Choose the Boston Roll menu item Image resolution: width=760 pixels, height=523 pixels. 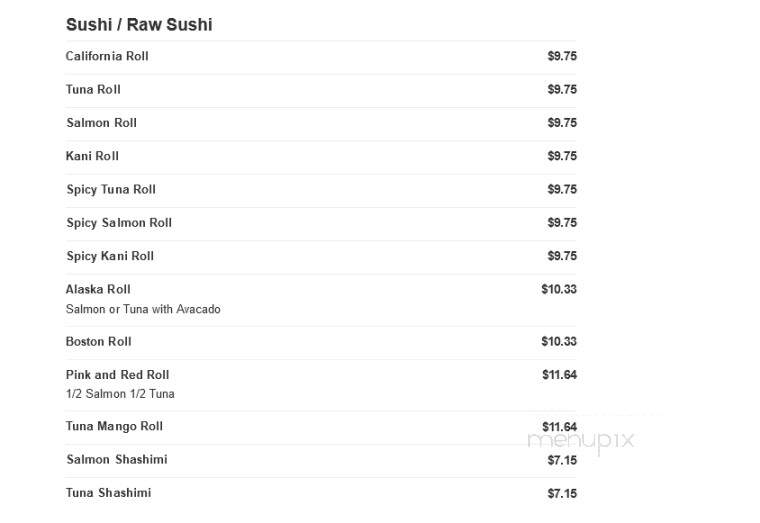98,342
